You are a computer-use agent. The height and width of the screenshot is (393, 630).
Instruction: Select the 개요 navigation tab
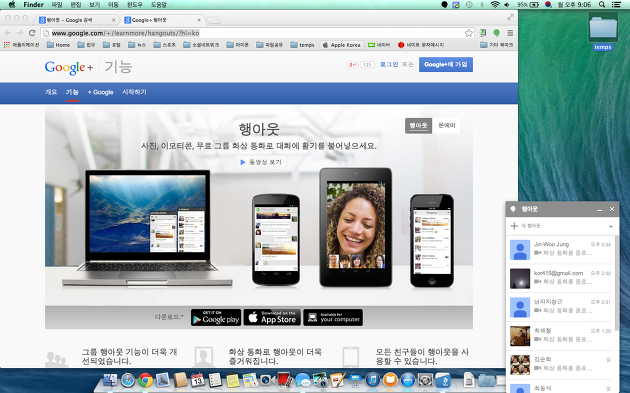[x=51, y=92]
